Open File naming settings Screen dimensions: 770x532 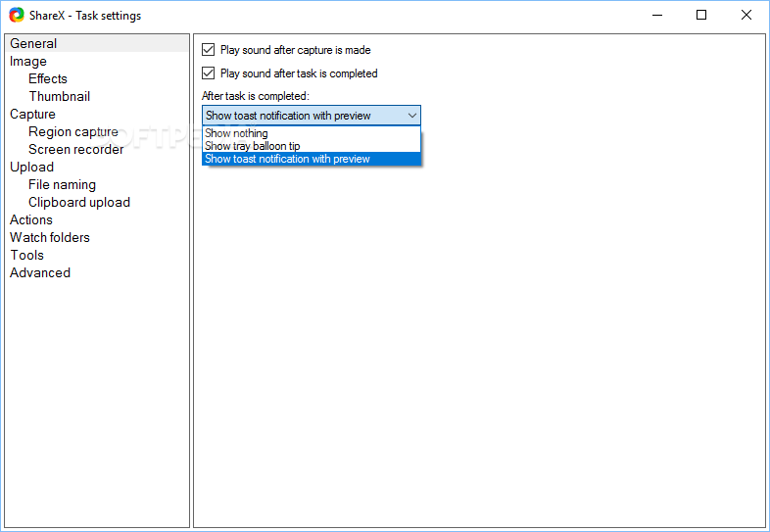coord(62,185)
